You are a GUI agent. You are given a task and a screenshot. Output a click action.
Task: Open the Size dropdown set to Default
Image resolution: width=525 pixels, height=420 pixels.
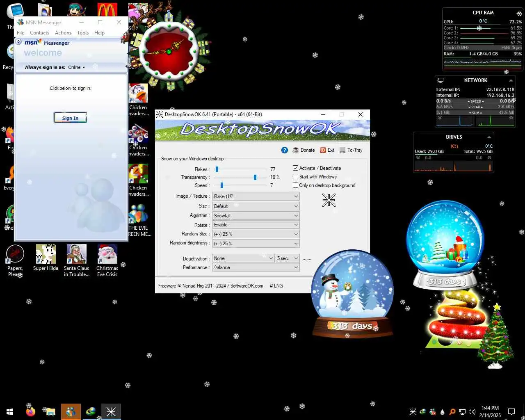(256, 206)
